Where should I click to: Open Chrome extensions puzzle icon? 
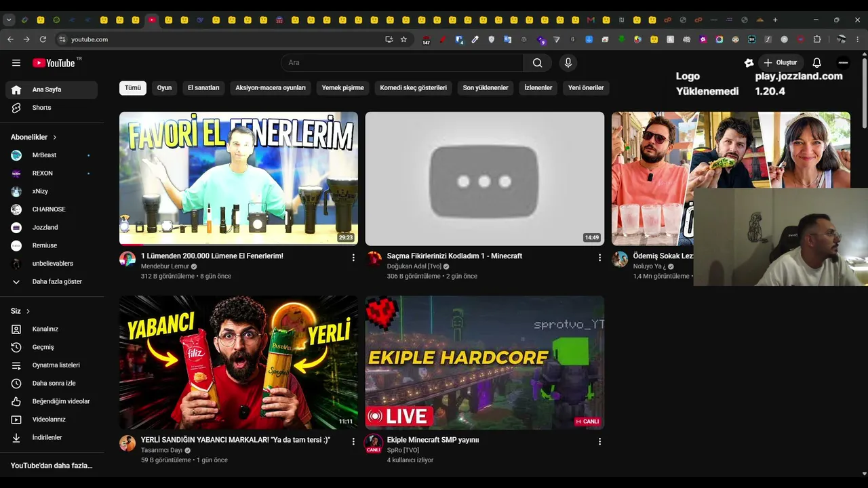[817, 39]
